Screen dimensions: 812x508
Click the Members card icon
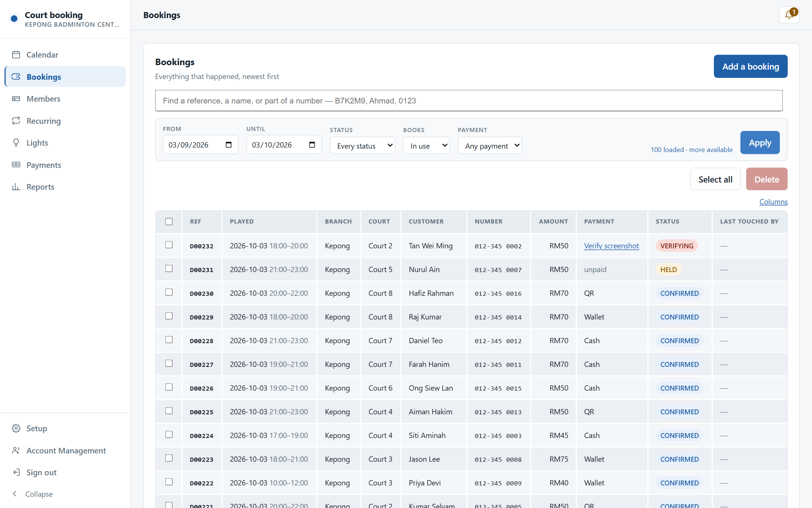pos(16,99)
